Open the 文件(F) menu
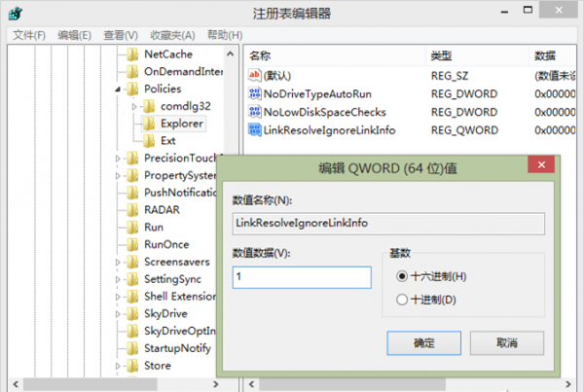Screen dimensions: 584x392 [30, 36]
